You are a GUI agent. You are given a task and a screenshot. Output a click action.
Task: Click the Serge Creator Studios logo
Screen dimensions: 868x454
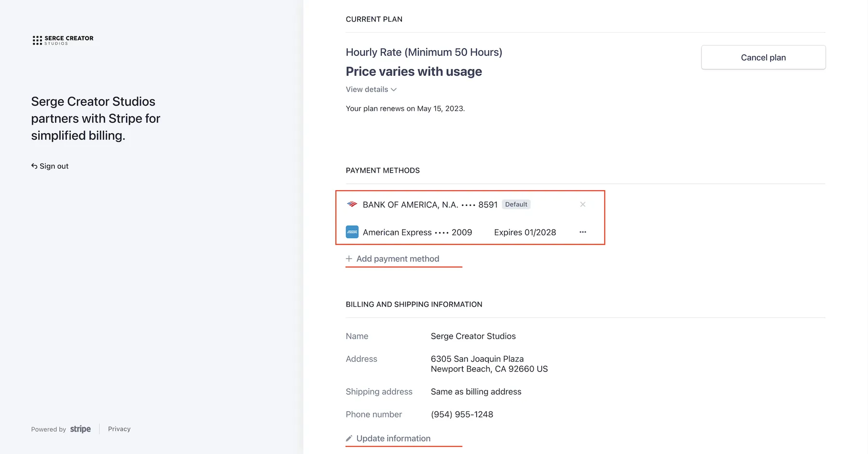63,40
